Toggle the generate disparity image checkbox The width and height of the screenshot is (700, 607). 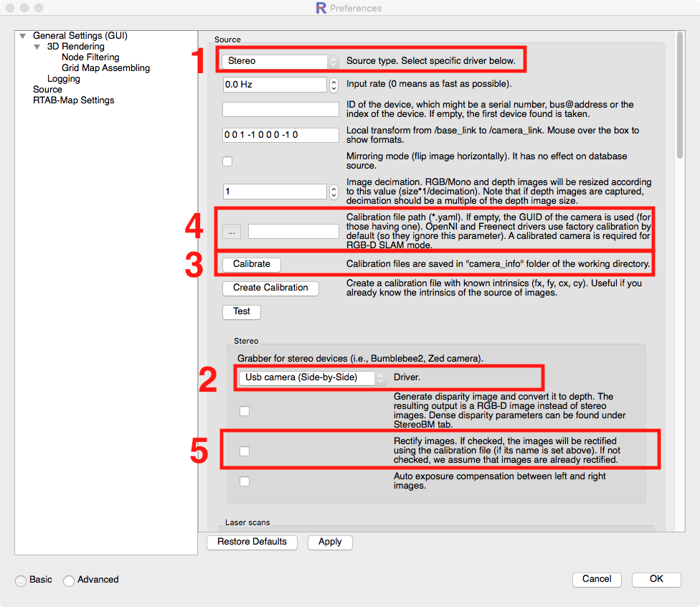click(x=245, y=411)
